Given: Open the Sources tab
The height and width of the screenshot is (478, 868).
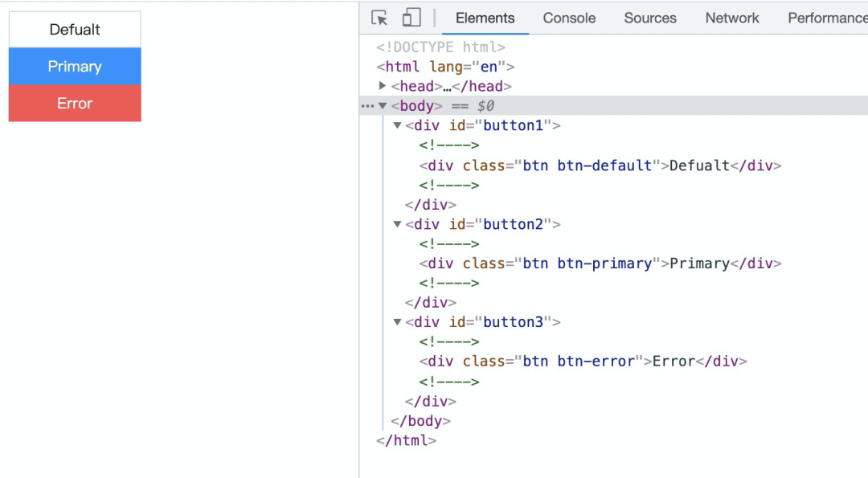Looking at the screenshot, I should 650,18.
